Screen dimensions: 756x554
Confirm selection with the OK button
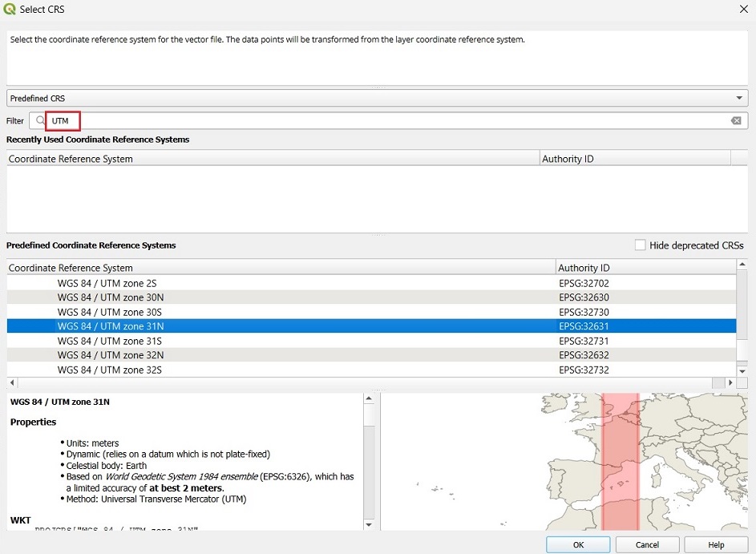point(578,544)
